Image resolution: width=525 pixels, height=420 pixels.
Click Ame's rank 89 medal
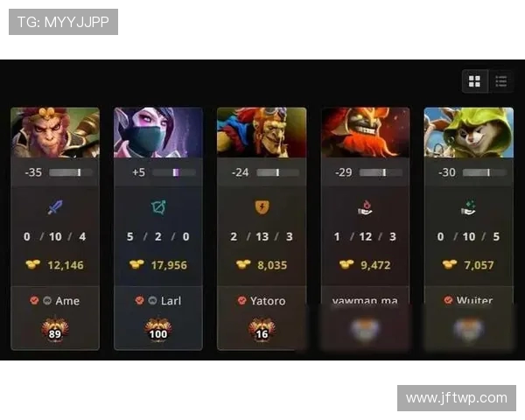tap(55, 330)
